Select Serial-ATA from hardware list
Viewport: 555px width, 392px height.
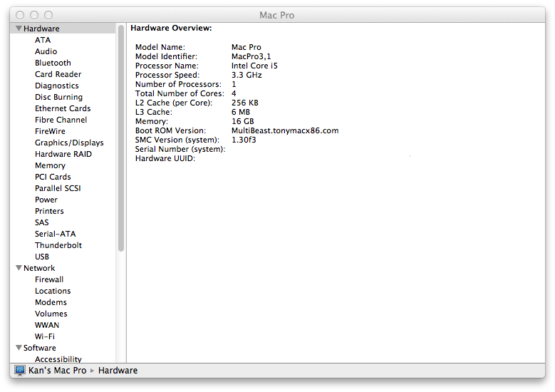click(x=55, y=234)
